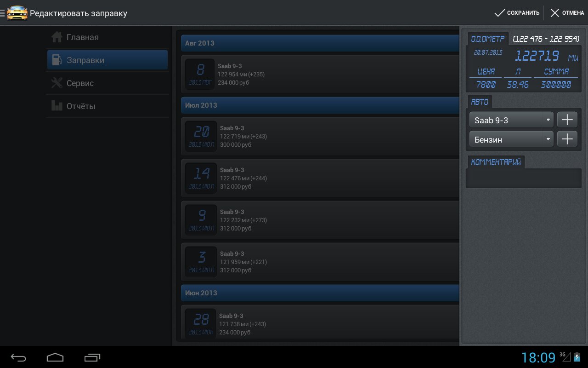The width and height of the screenshot is (588, 368).
Task: Click Сохранить to save the refuel
Action: coord(517,13)
